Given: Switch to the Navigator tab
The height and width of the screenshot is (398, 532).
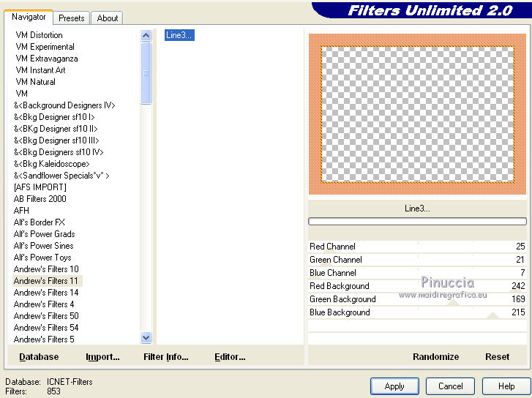Looking at the screenshot, I should click(29, 17).
